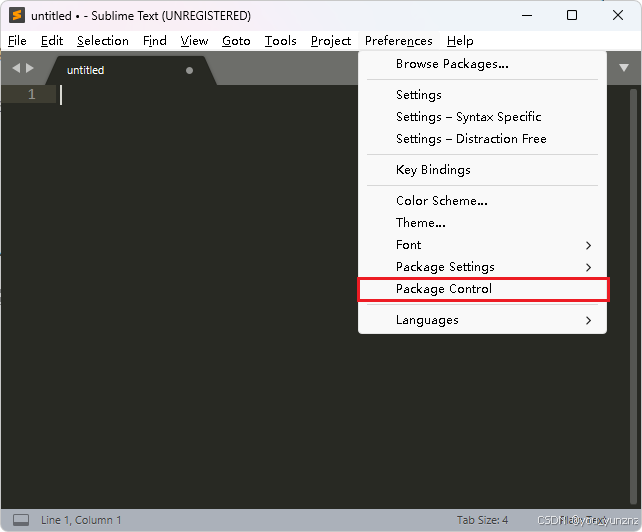Open the Find menu
The width and height of the screenshot is (642, 532).
click(x=155, y=41)
